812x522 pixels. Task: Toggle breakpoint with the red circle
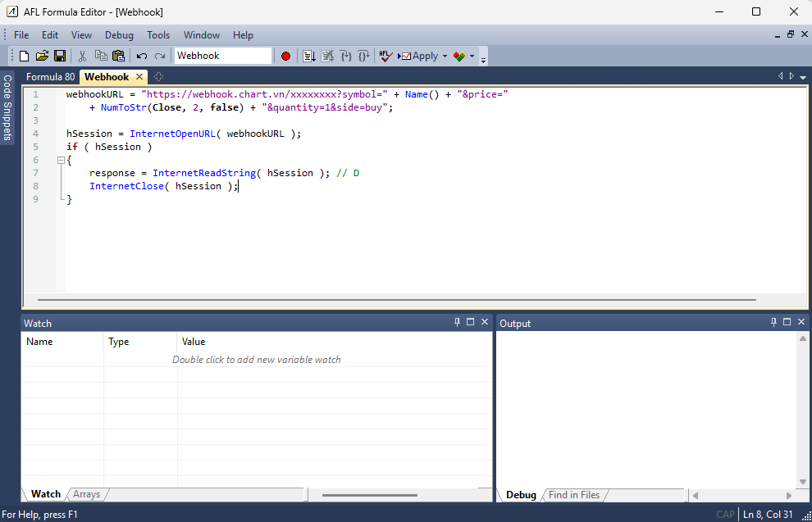285,56
